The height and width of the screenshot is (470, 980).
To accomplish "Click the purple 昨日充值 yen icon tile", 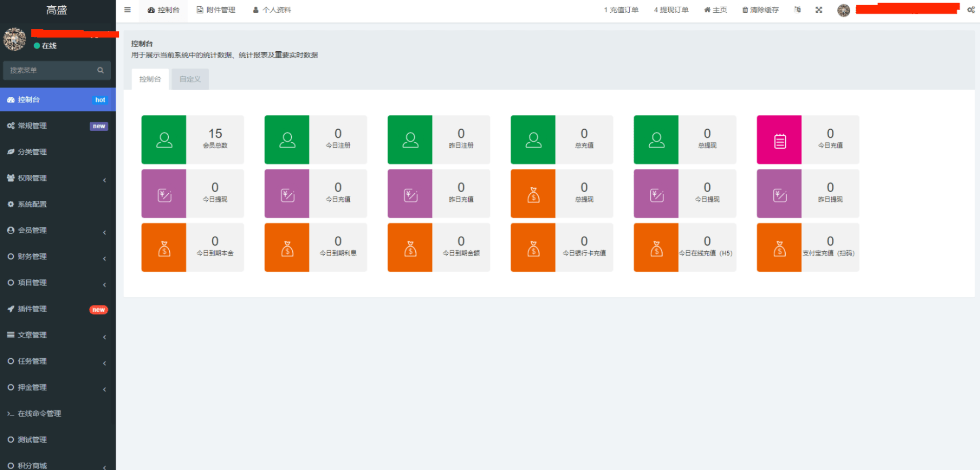I will (410, 194).
